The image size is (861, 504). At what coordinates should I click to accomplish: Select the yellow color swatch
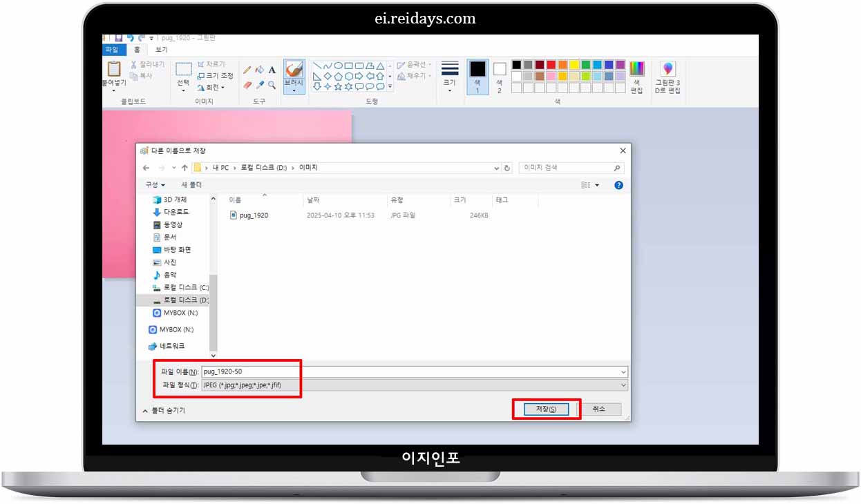click(x=574, y=64)
